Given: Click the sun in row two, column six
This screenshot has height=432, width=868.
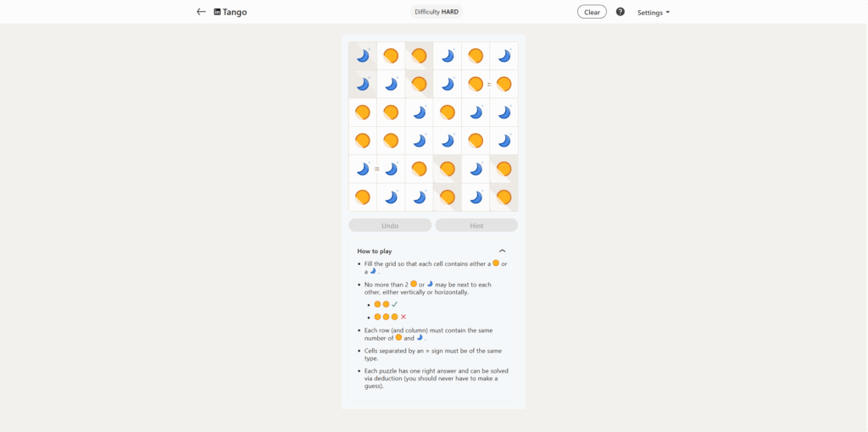Looking at the screenshot, I should click(504, 84).
